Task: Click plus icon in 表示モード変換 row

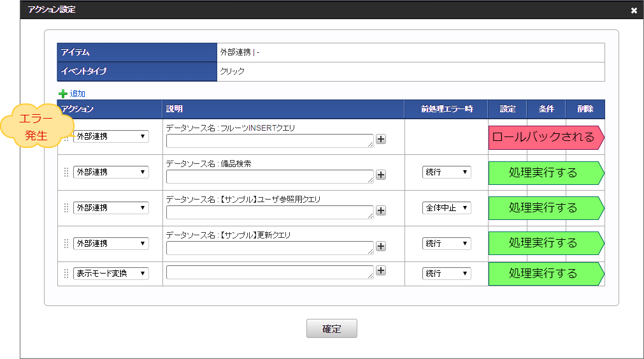Action: point(381,270)
